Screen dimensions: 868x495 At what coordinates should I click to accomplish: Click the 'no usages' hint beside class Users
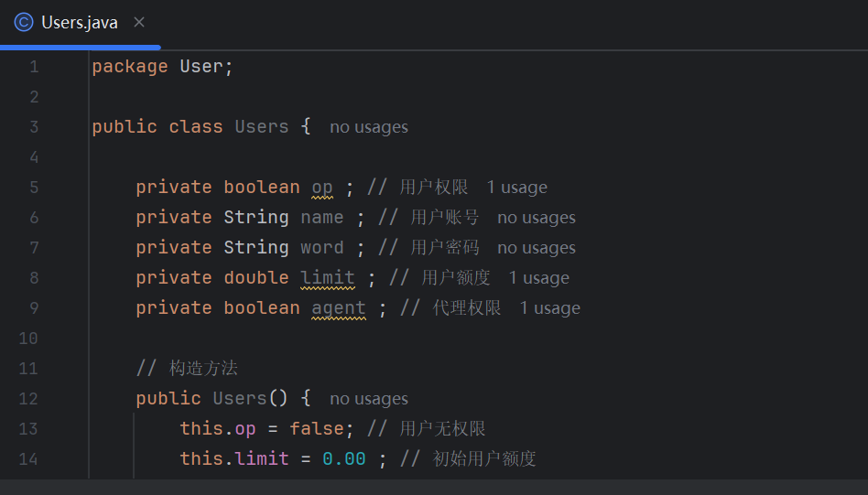point(368,127)
